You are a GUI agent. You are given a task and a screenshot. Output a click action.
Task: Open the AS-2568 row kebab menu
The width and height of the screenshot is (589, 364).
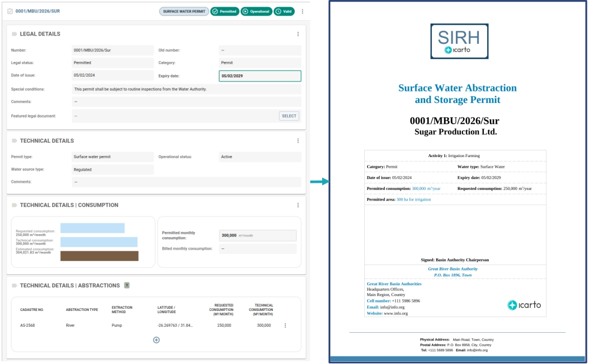[x=285, y=326]
